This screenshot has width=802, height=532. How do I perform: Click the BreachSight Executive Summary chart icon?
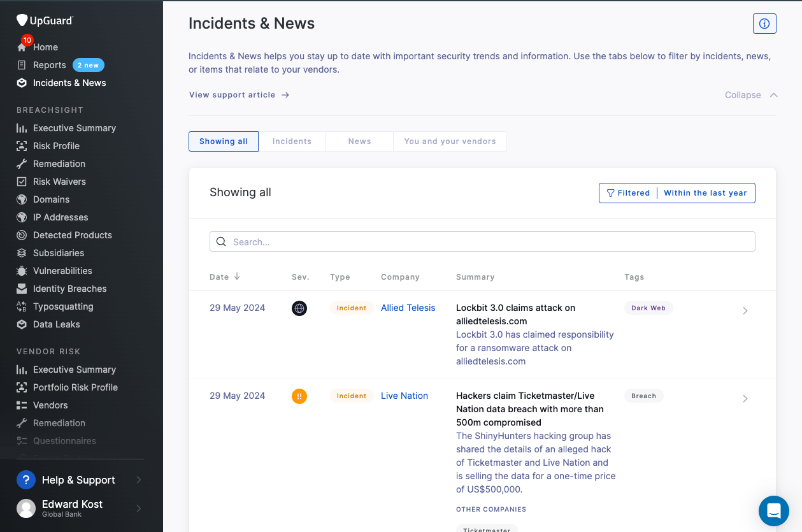point(22,128)
